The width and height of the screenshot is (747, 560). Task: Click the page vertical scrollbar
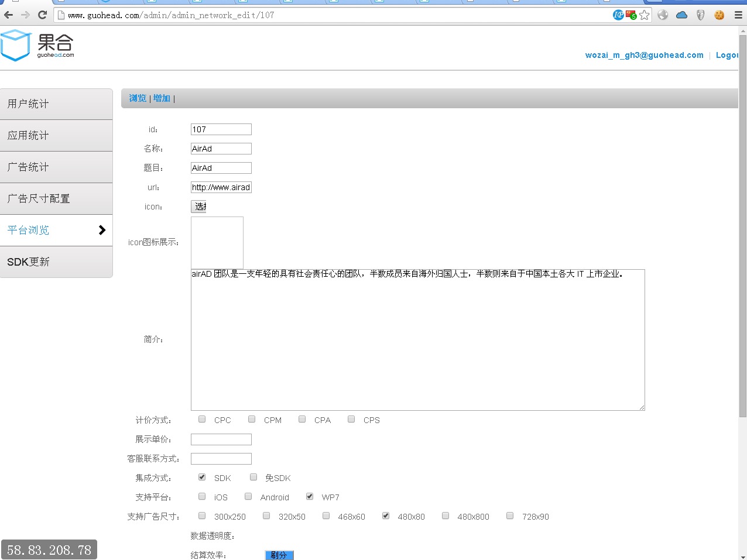tap(743, 225)
